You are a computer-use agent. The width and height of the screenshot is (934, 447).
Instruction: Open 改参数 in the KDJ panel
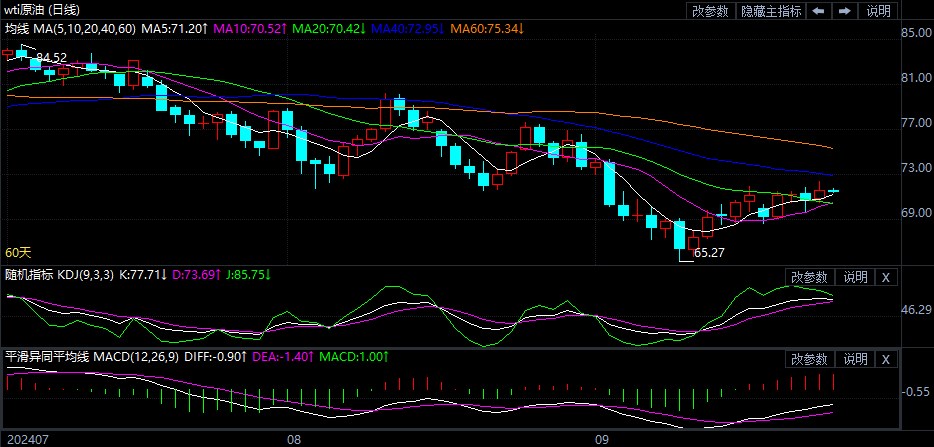(x=809, y=277)
